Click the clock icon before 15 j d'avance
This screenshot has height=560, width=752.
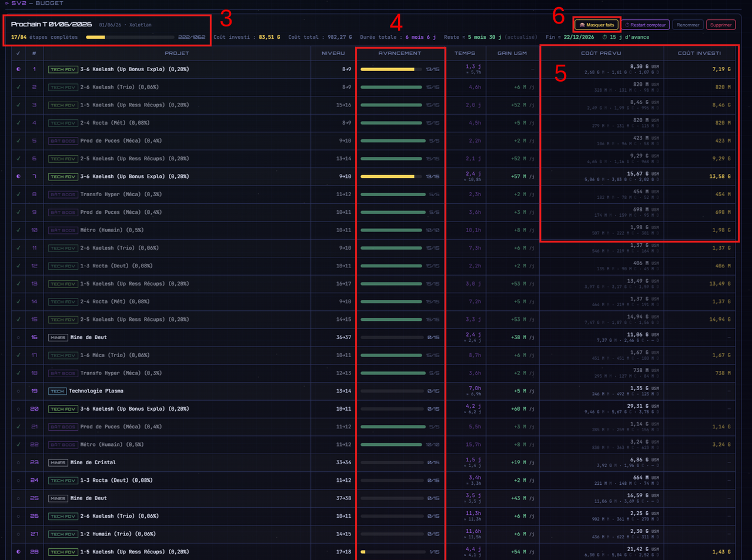(x=604, y=37)
